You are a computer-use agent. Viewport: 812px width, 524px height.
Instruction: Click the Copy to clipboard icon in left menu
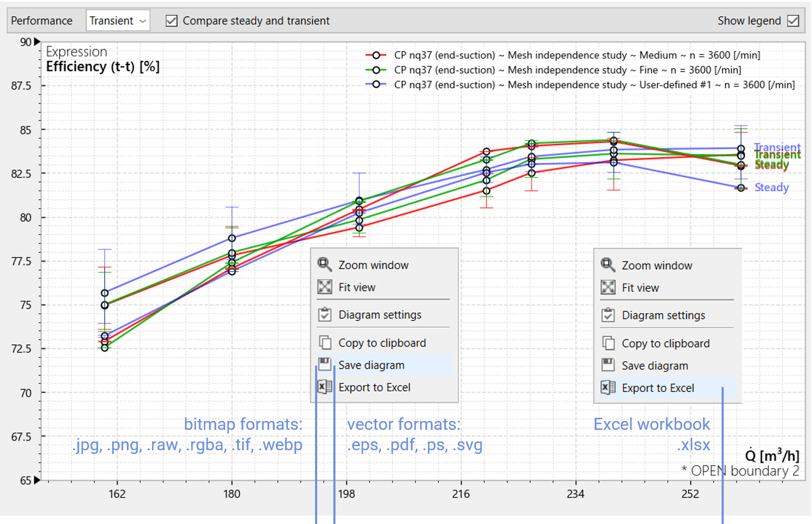[x=324, y=343]
